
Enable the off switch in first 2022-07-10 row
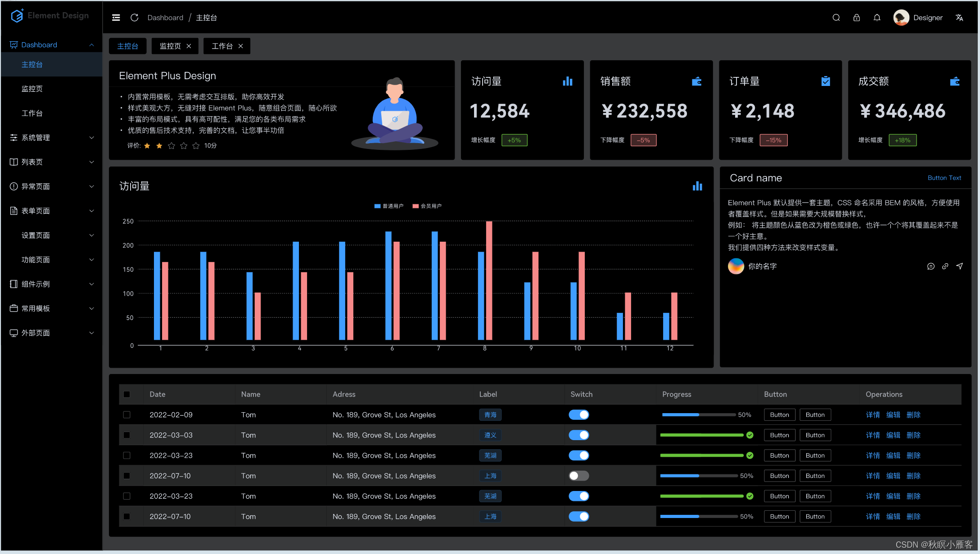coord(578,476)
